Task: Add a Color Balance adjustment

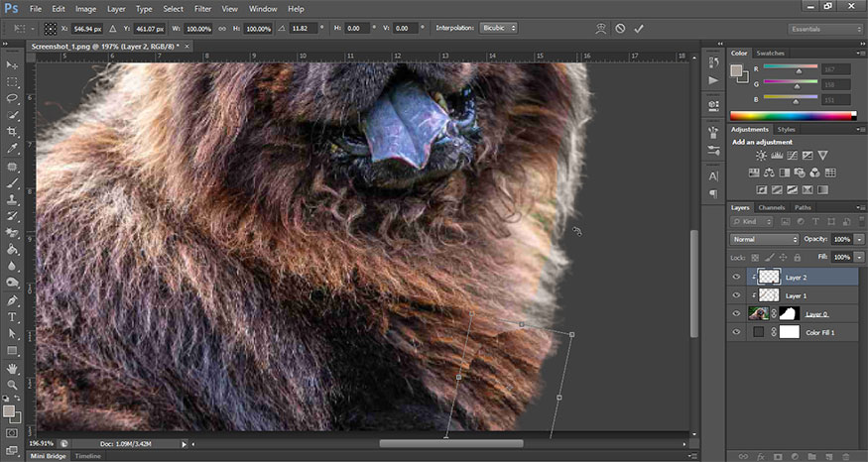Action: (x=769, y=173)
